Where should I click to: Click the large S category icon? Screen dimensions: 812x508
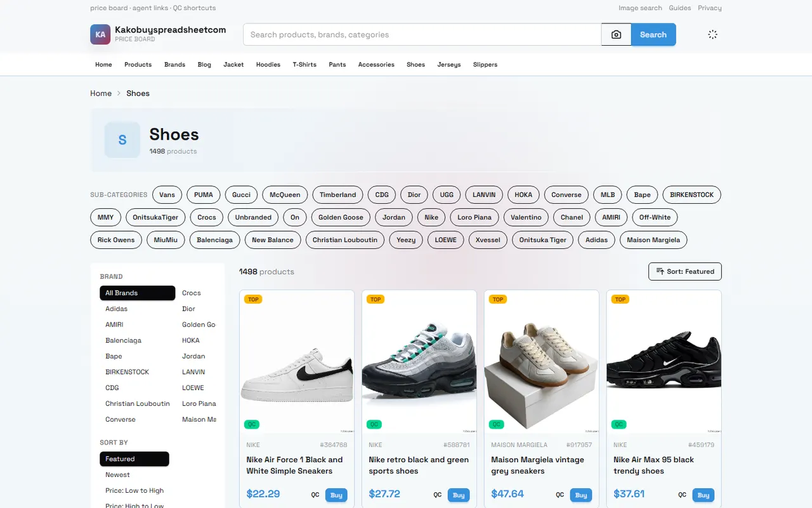(122, 140)
